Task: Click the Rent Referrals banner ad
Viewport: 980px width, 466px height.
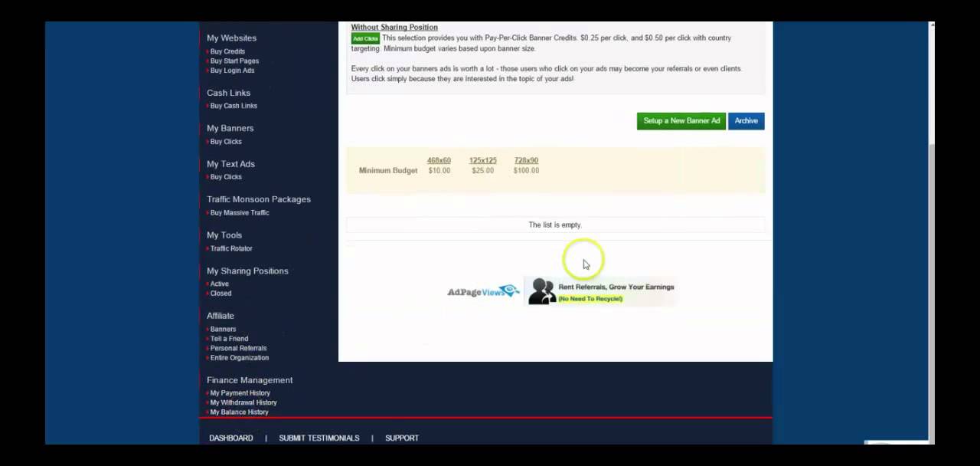Action: point(601,291)
